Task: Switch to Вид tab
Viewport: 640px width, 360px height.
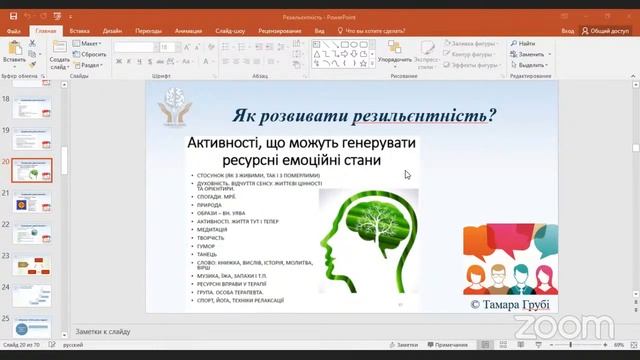Action: pyautogui.click(x=319, y=31)
